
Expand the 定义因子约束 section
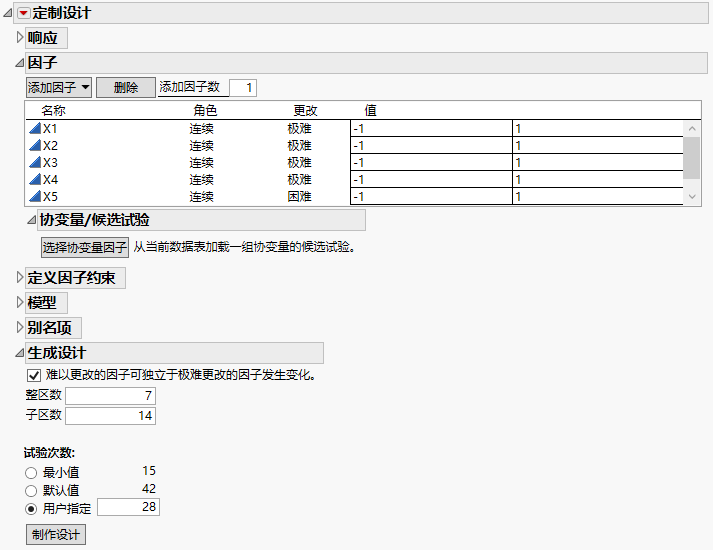click(x=20, y=277)
